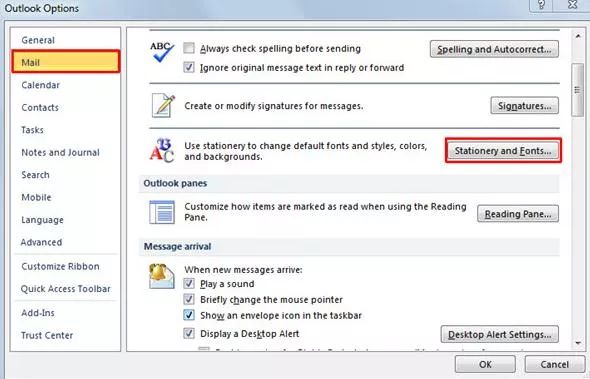The image size is (590, 379).
Task: Uncheck Play a sound
Action: (x=189, y=283)
